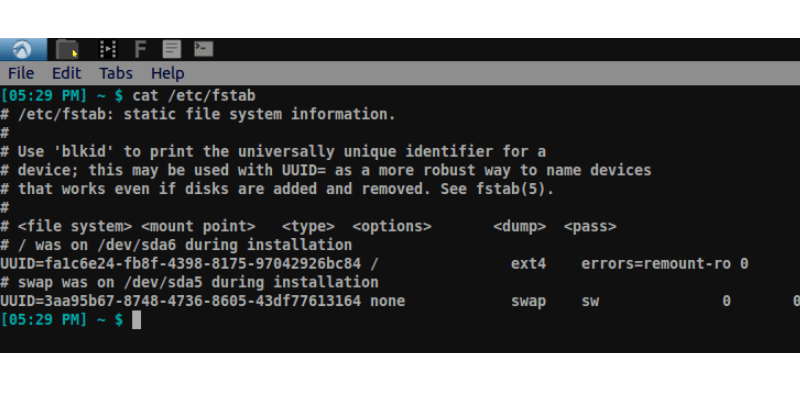
Task: Open the File menu
Action: coord(21,73)
